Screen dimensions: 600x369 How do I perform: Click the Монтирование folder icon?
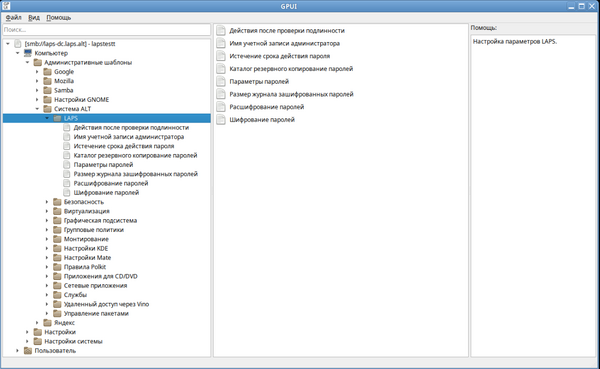[x=57, y=239]
